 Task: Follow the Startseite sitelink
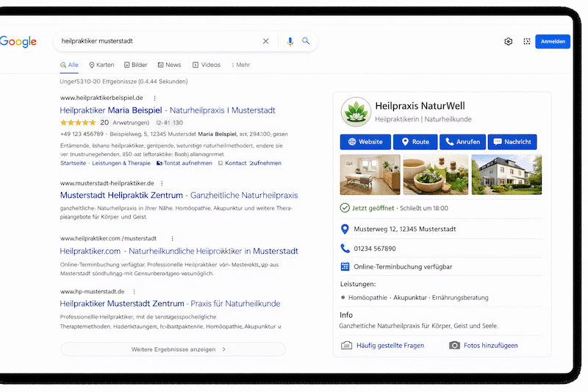pos(73,163)
